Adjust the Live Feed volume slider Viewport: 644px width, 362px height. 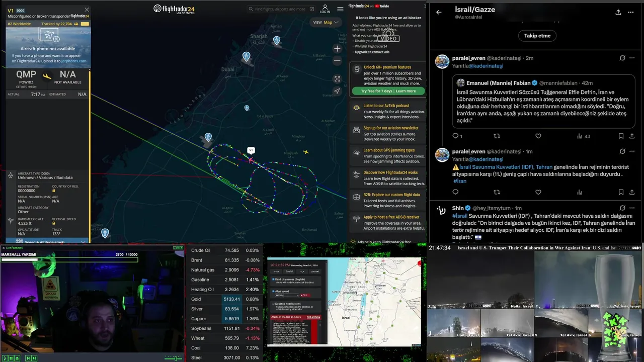click(x=174, y=358)
